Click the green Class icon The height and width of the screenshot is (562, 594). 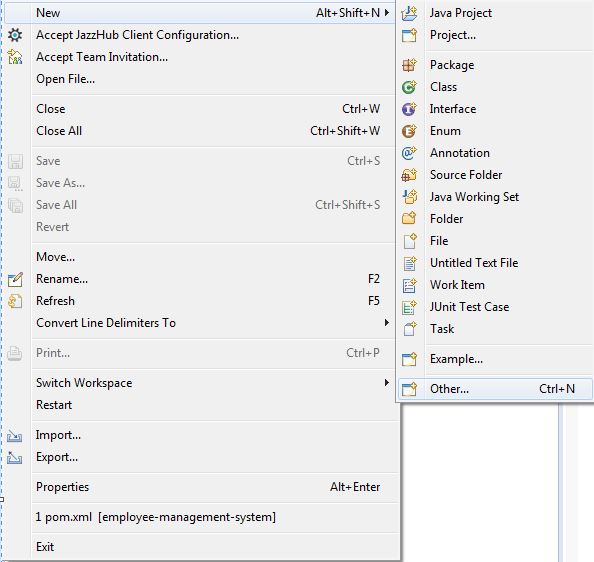coord(409,87)
